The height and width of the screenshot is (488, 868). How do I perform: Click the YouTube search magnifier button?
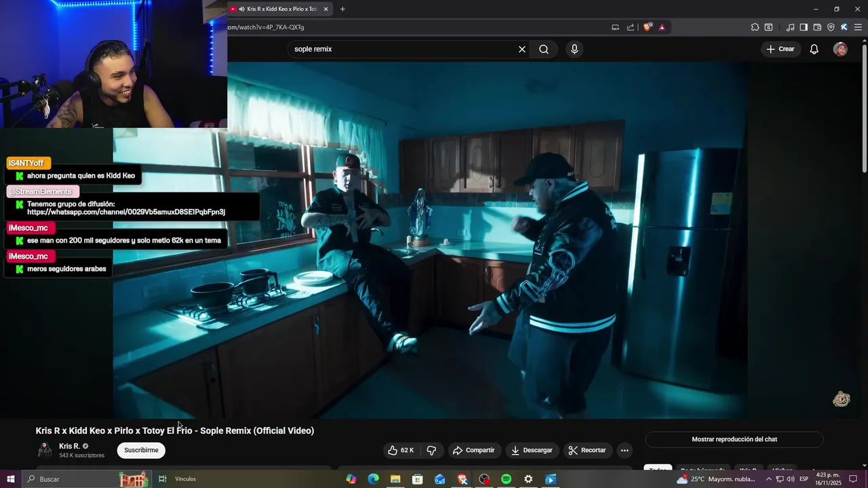(544, 49)
